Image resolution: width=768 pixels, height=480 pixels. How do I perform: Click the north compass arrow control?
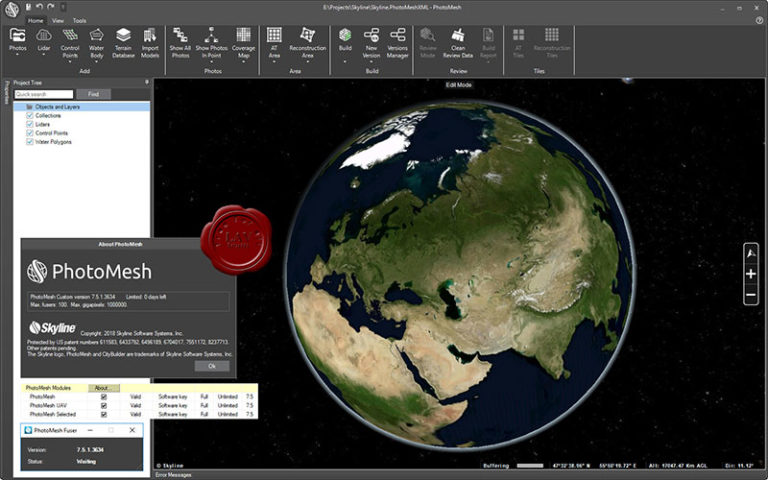751,254
